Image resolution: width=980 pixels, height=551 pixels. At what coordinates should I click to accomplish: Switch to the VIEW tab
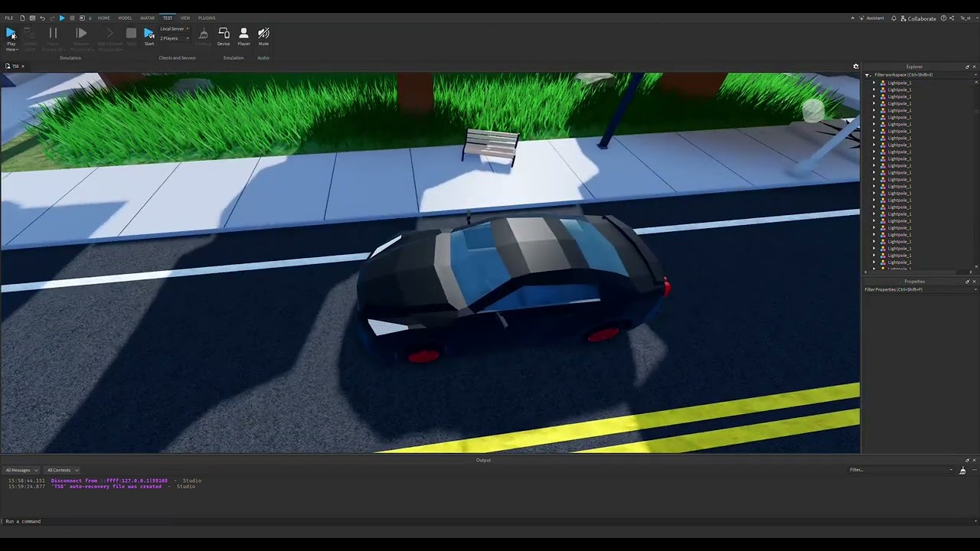tap(185, 18)
